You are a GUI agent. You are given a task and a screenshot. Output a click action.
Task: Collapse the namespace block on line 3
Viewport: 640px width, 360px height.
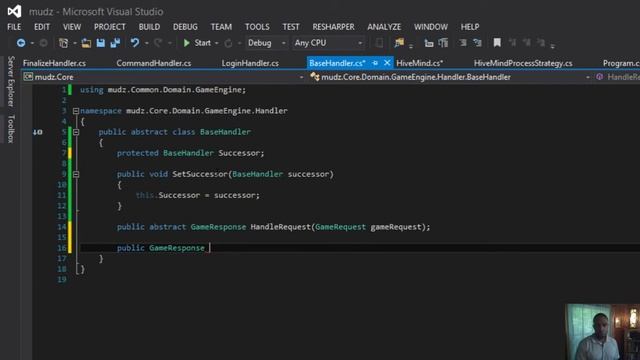click(76, 111)
